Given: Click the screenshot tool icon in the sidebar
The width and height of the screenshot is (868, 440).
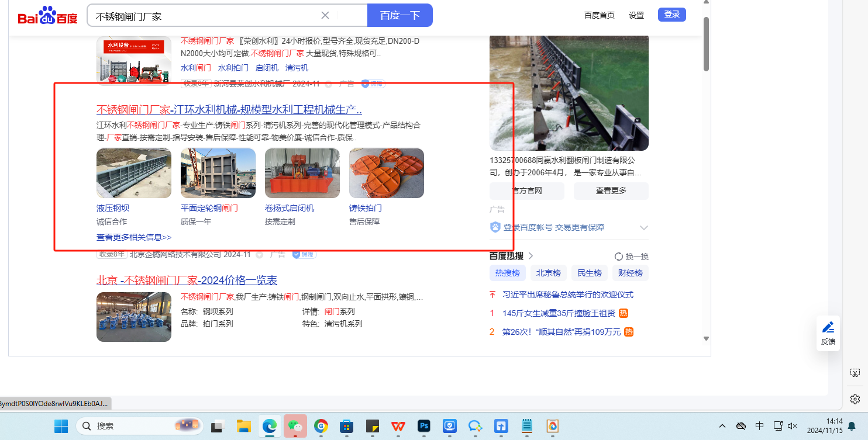Looking at the screenshot, I should click(855, 373).
